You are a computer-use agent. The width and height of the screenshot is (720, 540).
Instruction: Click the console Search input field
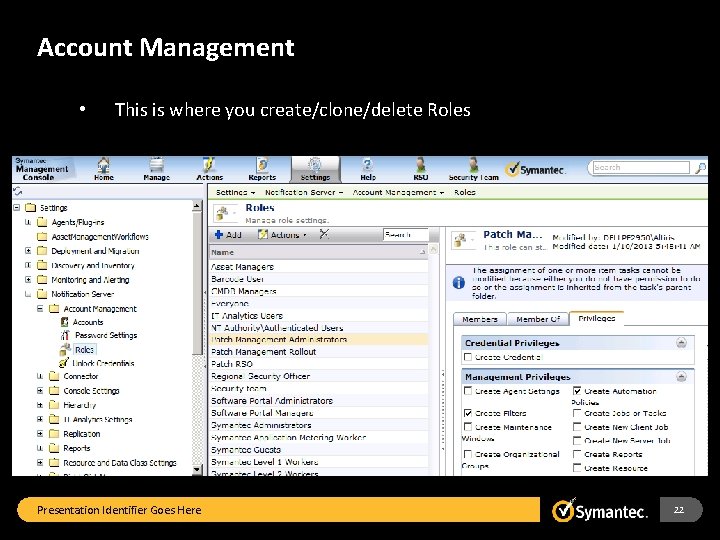641,168
